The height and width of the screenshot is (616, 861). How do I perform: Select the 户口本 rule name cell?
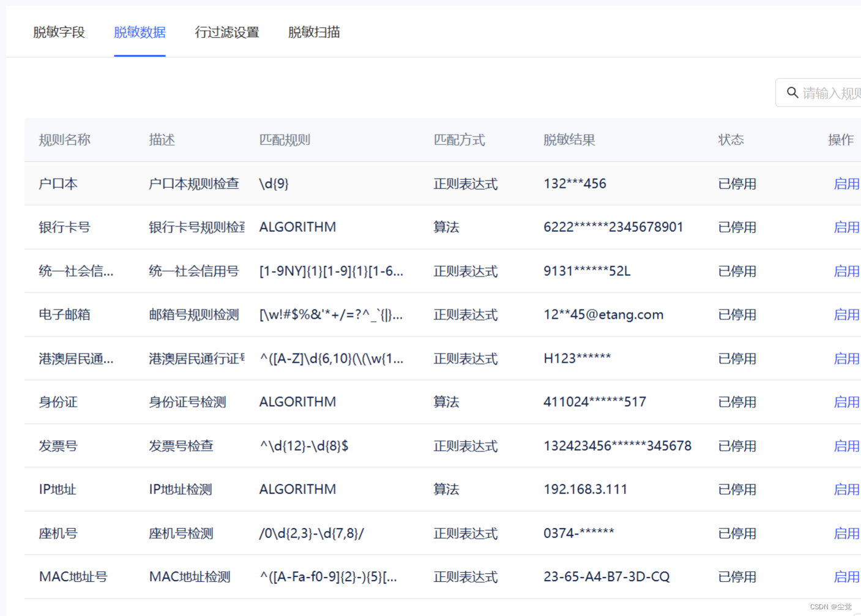[58, 184]
